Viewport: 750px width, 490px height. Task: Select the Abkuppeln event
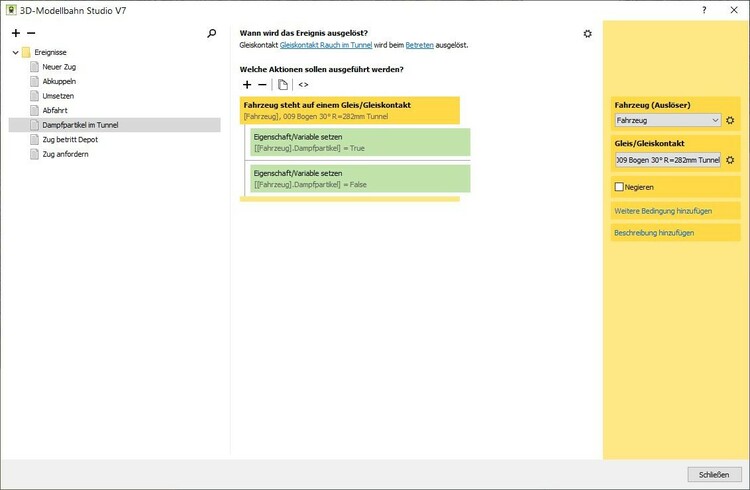click(59, 81)
